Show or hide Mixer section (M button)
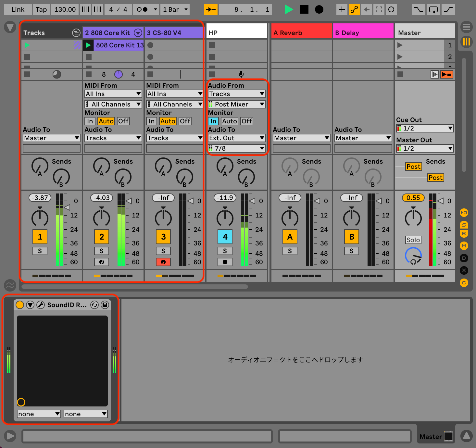This screenshot has height=448, width=476. point(464,246)
